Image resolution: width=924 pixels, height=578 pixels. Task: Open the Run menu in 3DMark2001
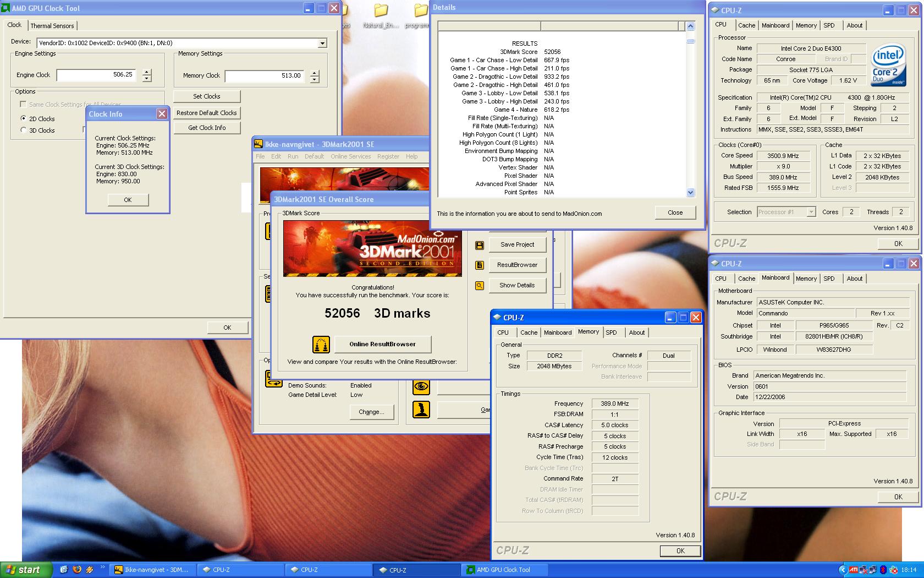click(x=293, y=156)
